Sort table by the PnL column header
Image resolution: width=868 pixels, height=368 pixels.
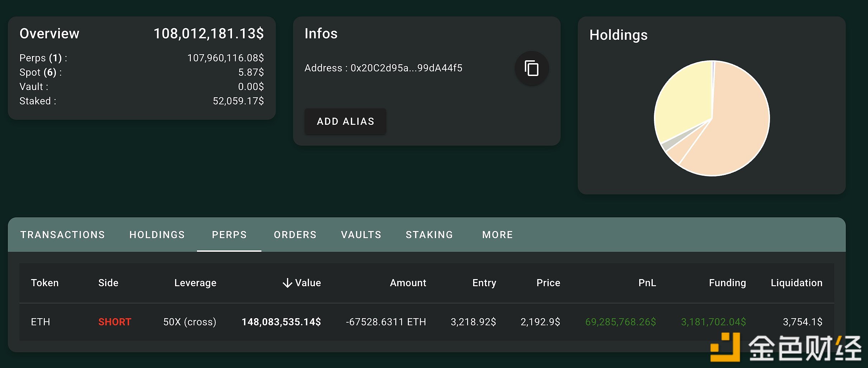[647, 283]
